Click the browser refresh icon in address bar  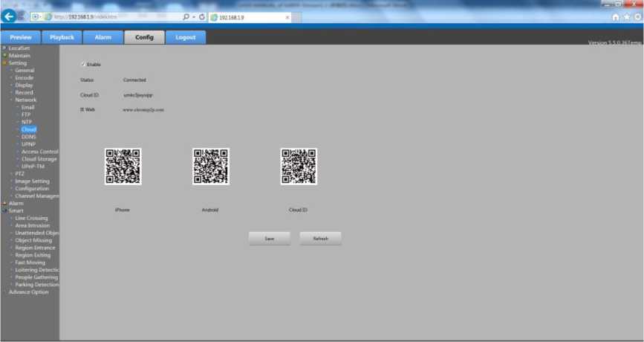point(201,16)
